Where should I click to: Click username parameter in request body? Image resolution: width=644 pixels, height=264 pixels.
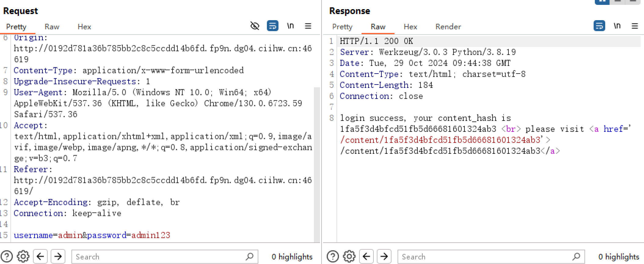point(33,235)
